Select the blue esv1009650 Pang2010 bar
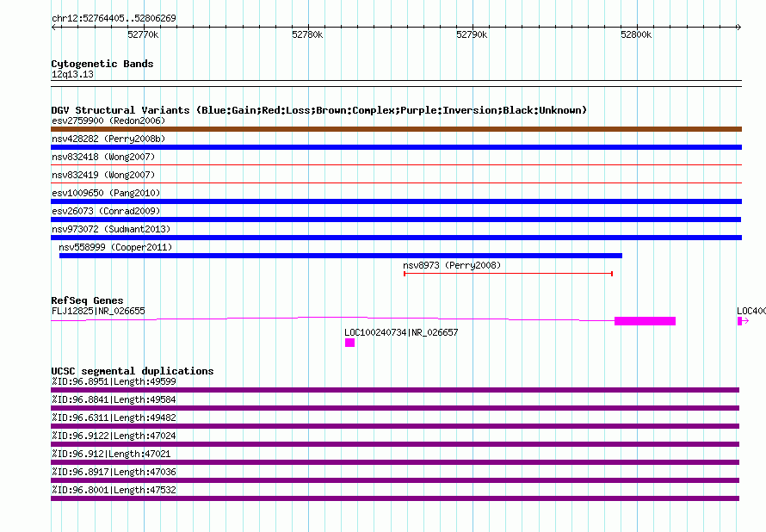Viewport: 766px width, 532px height. pos(396,201)
